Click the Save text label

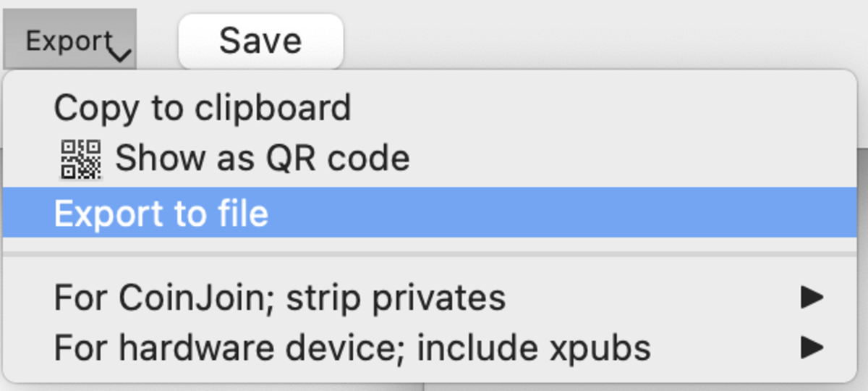tap(260, 41)
